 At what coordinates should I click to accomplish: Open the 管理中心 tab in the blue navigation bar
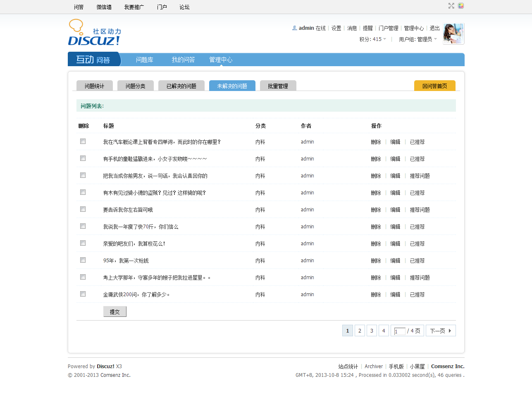click(x=221, y=60)
